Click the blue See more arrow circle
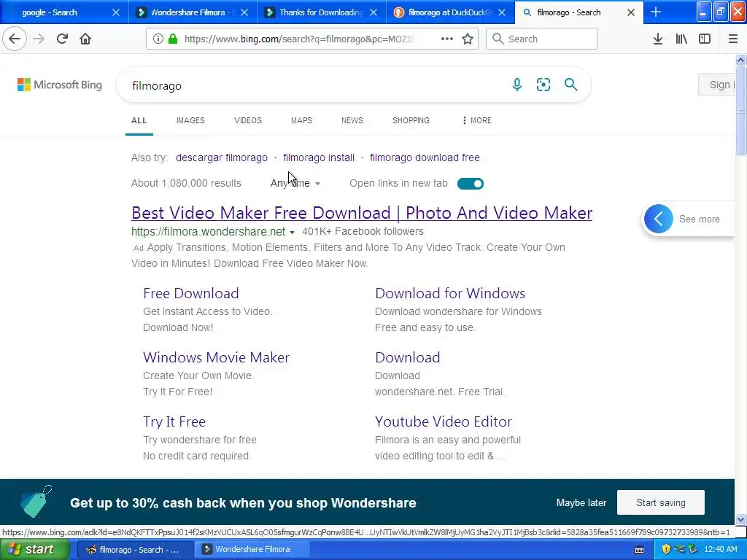The image size is (747, 560). [659, 219]
